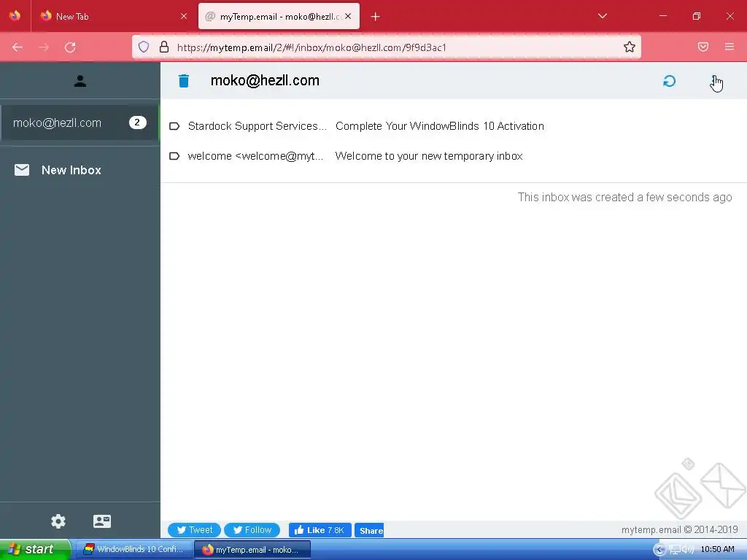This screenshot has height=560, width=747.
Task: Expand the list all tabs chevron
Action: point(602,16)
